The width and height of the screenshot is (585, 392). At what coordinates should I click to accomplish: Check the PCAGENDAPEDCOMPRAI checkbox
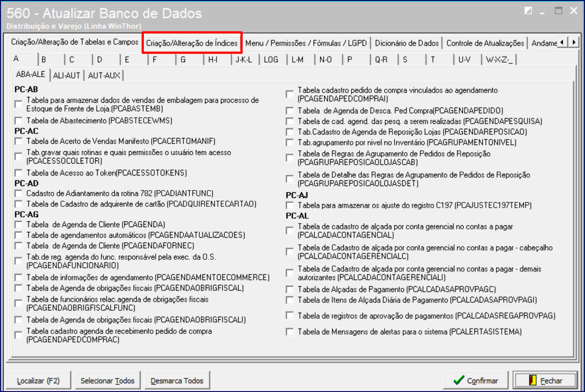pos(289,94)
